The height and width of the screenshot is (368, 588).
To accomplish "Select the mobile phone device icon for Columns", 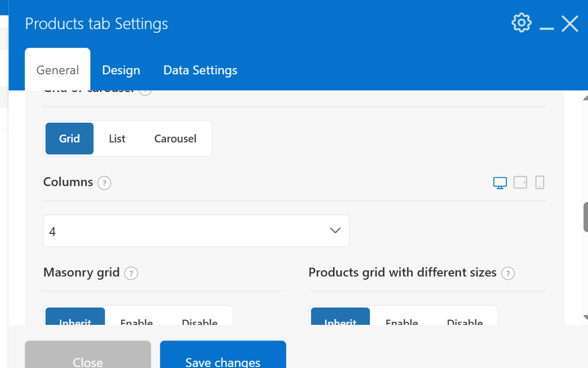I will (540, 182).
